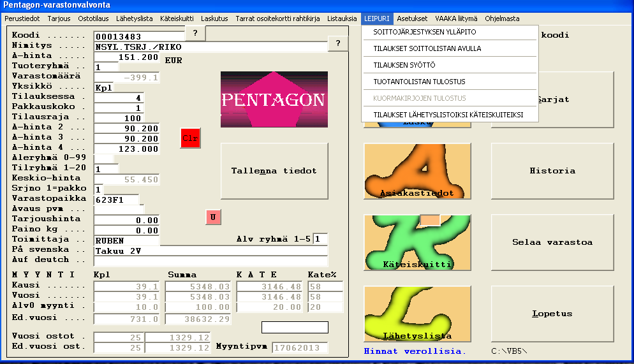Click the red Clr clear button

(x=190, y=138)
